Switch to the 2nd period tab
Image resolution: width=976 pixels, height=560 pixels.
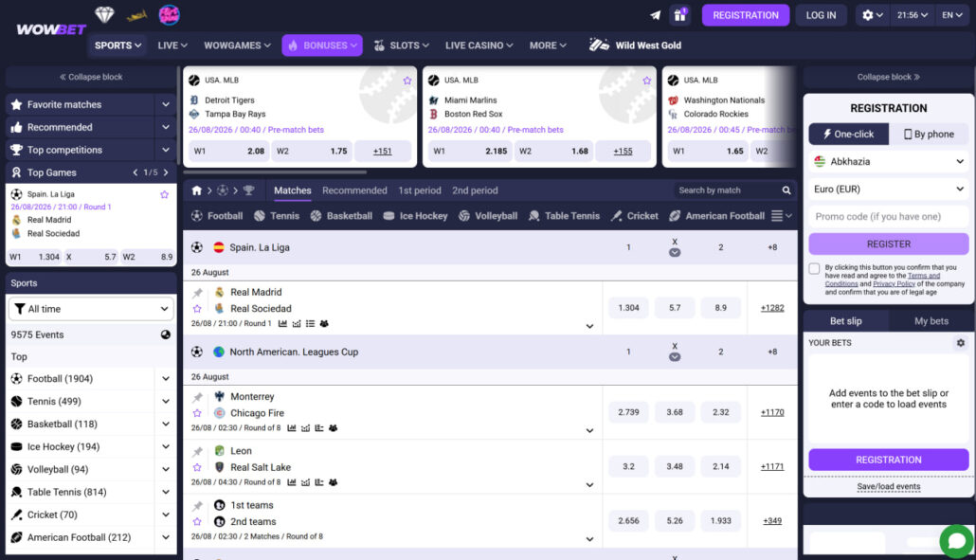[x=475, y=190]
